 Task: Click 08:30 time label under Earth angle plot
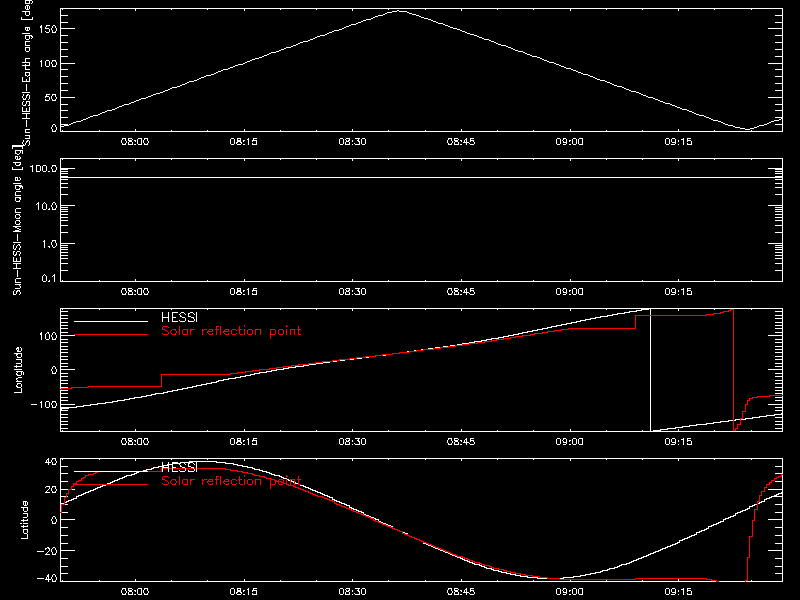[x=352, y=141]
